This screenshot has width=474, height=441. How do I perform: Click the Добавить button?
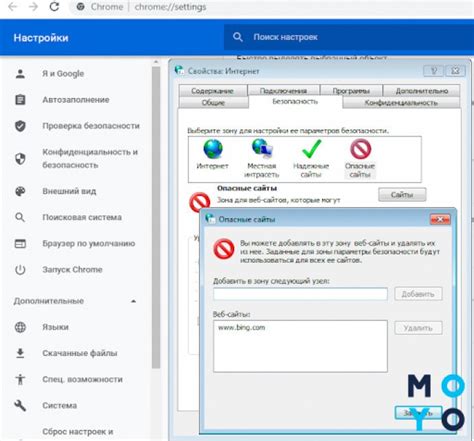[418, 294]
